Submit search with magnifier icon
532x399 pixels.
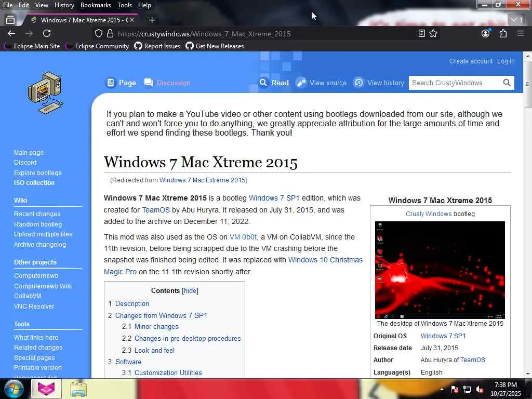pyautogui.click(x=507, y=83)
